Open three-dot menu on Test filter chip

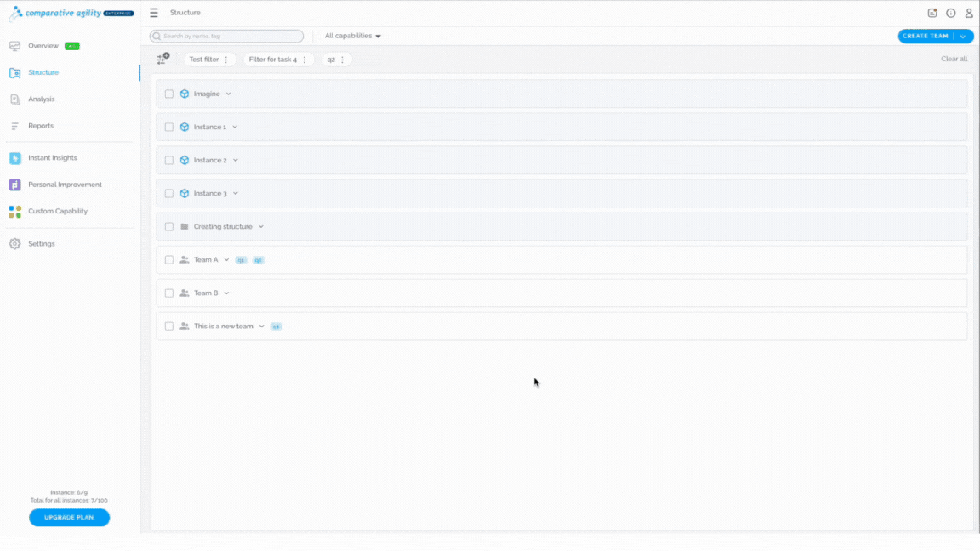pos(226,60)
